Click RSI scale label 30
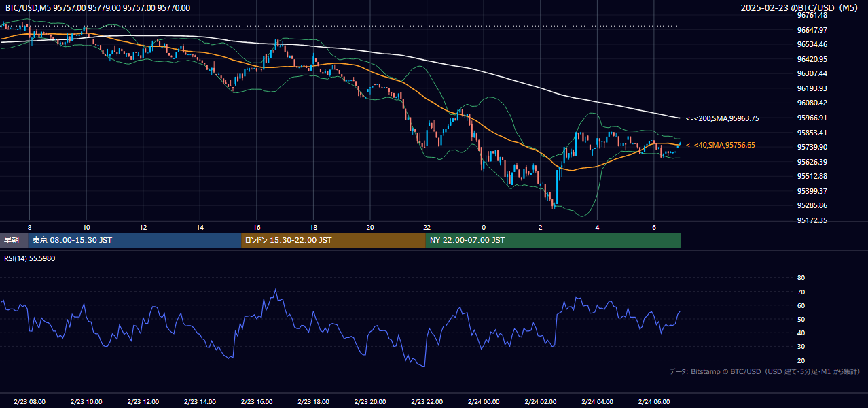Screen dimensions: 868x408 click(x=801, y=347)
